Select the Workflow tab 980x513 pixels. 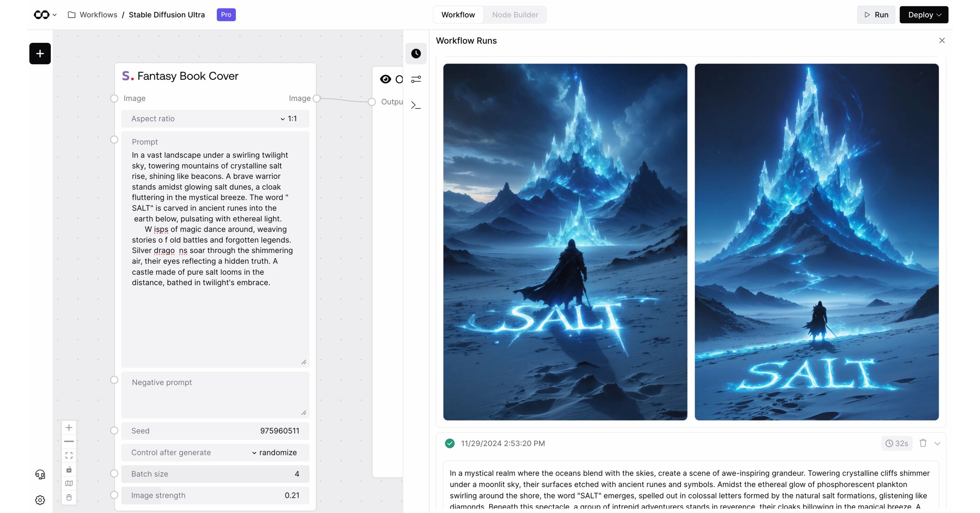click(458, 15)
